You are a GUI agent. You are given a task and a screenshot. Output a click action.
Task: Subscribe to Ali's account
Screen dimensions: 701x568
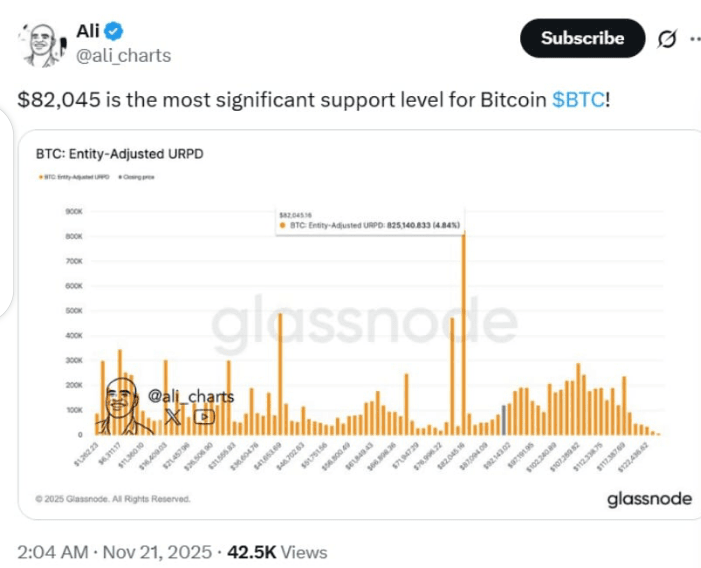[x=583, y=38]
